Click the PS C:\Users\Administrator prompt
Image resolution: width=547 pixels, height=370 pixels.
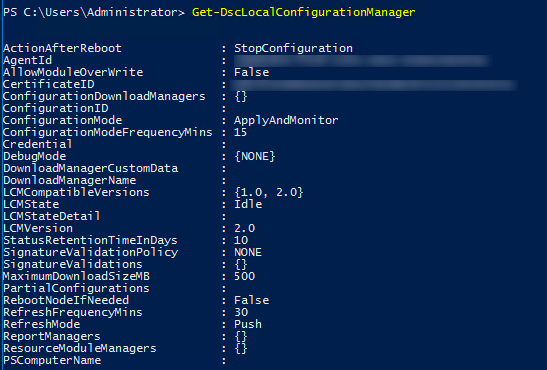93,13
